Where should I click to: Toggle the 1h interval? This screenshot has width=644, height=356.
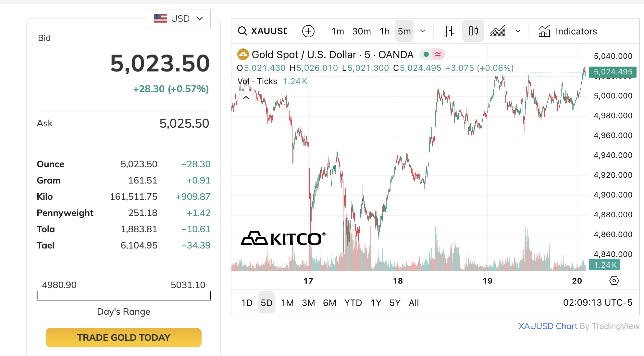click(x=384, y=31)
